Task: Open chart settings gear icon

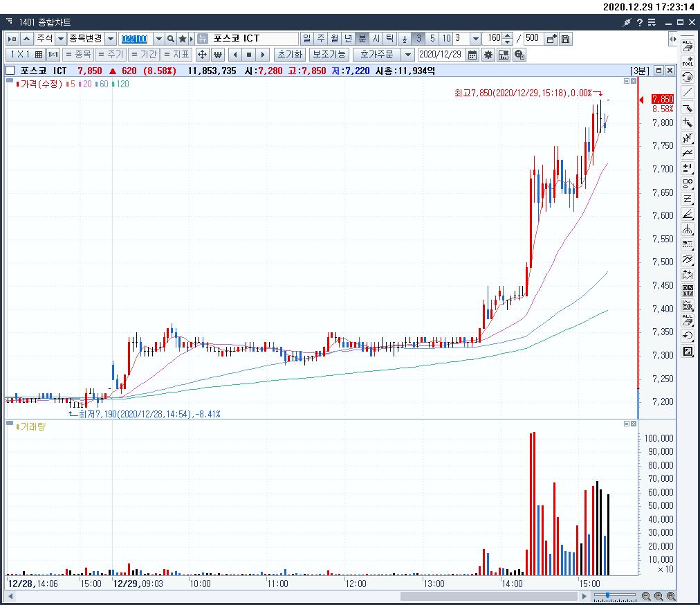Action: point(488,55)
